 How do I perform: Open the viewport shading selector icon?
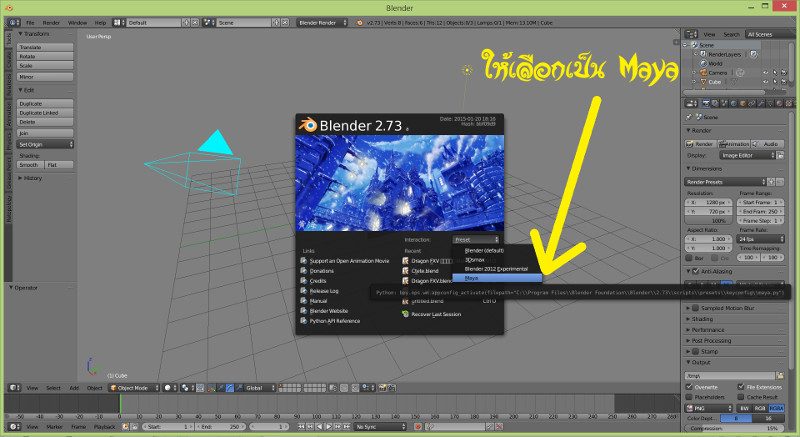[170, 388]
